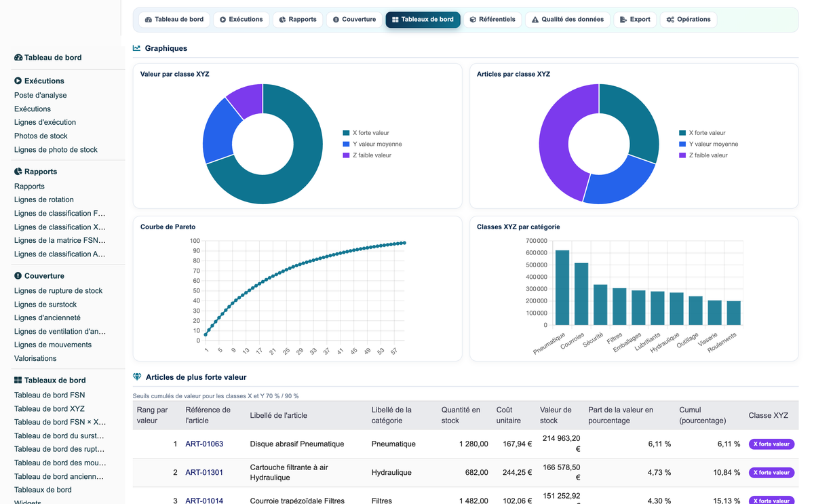Viewport: 814px width, 504px height.
Task: Click the X forte valeur badge for ART-01063
Action: pos(771,444)
